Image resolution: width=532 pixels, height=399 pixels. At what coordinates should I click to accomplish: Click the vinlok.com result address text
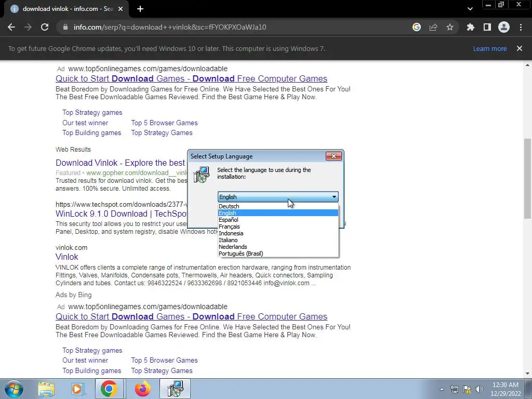tap(72, 247)
